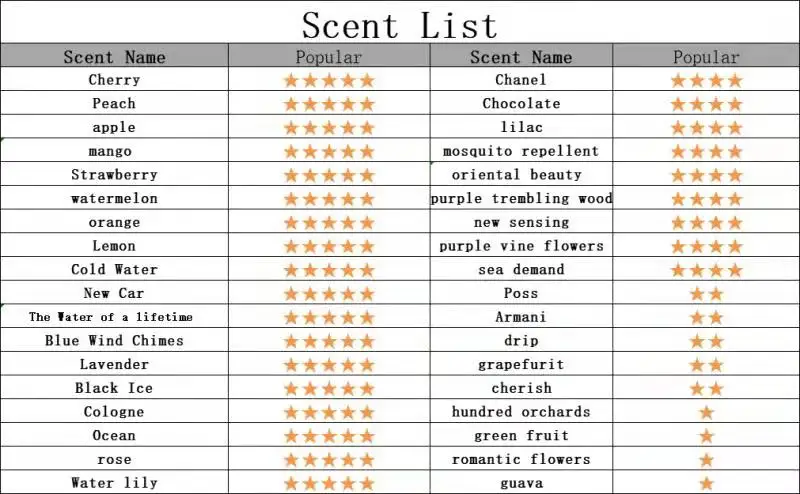Click the stars beside mosquito repellent
This screenshot has height=494, width=800.
tap(706, 152)
